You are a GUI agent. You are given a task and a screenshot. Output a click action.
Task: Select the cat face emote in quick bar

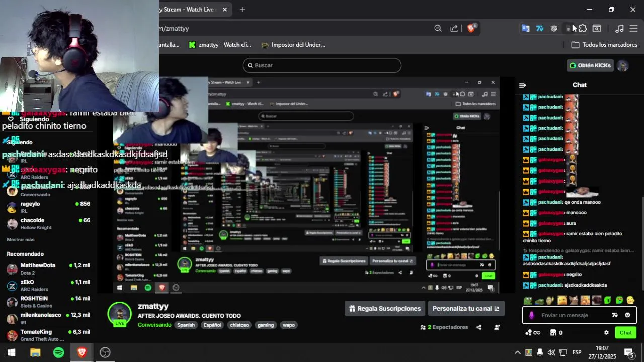point(574,300)
